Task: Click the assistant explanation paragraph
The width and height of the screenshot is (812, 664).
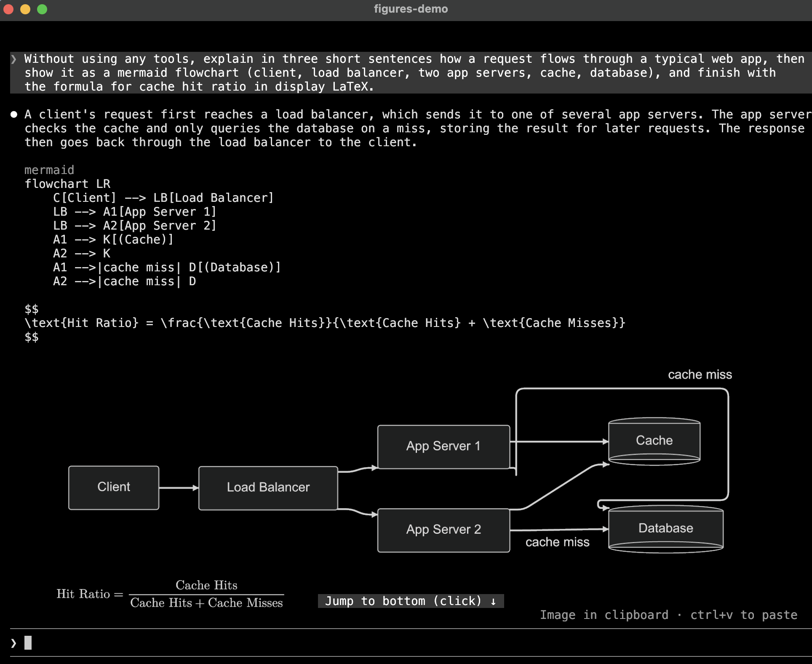Action: tap(418, 128)
